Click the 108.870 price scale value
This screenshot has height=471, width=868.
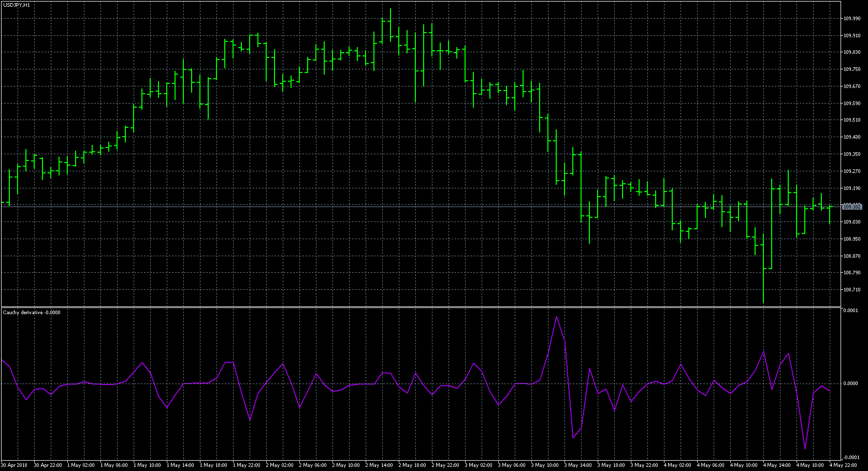click(852, 256)
